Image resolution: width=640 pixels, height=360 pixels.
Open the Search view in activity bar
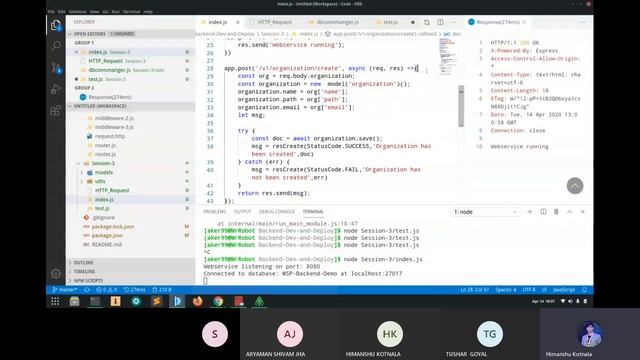tap(56, 46)
